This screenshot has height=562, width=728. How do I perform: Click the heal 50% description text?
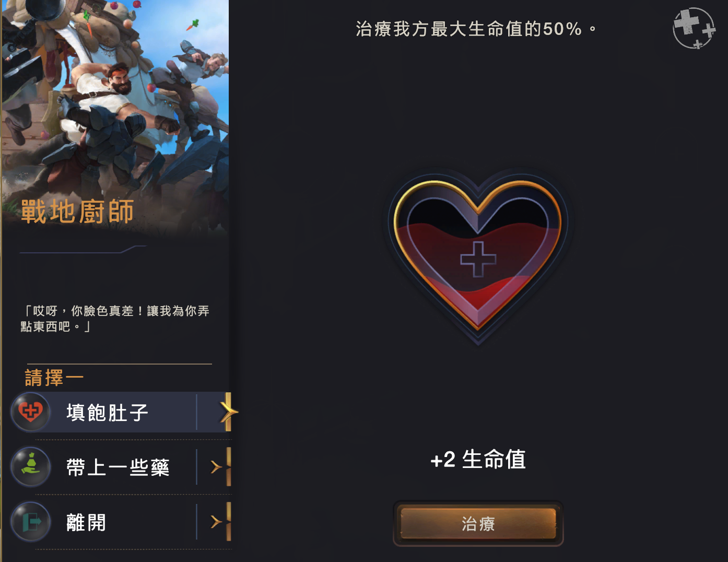coord(476,29)
